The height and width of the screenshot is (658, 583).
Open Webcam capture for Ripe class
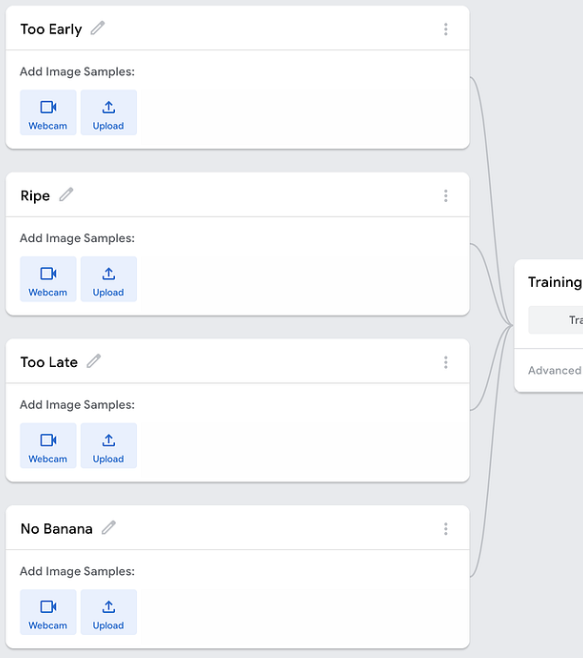(48, 279)
